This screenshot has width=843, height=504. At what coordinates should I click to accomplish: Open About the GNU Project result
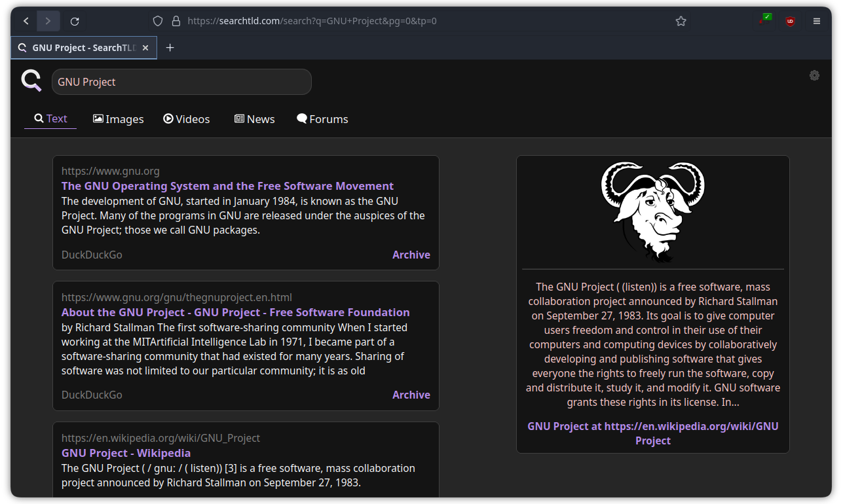point(236,312)
